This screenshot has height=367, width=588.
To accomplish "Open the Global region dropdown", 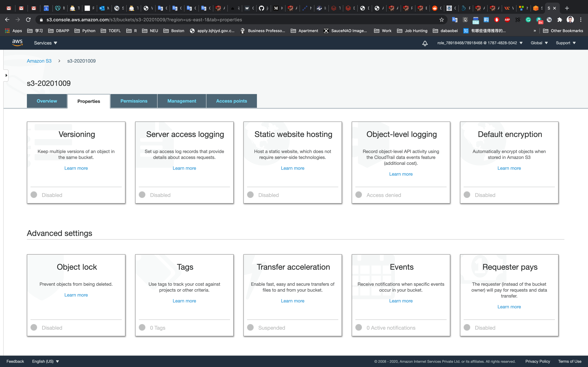I will [x=539, y=43].
